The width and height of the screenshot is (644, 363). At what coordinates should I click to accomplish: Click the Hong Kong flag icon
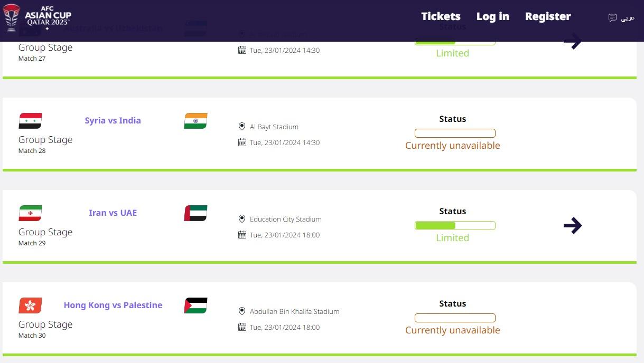(x=30, y=305)
